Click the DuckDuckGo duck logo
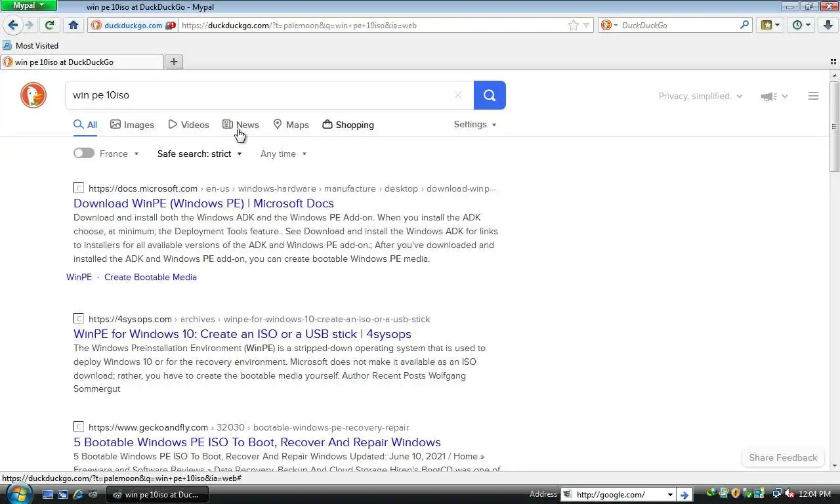The image size is (840, 504). click(33, 95)
